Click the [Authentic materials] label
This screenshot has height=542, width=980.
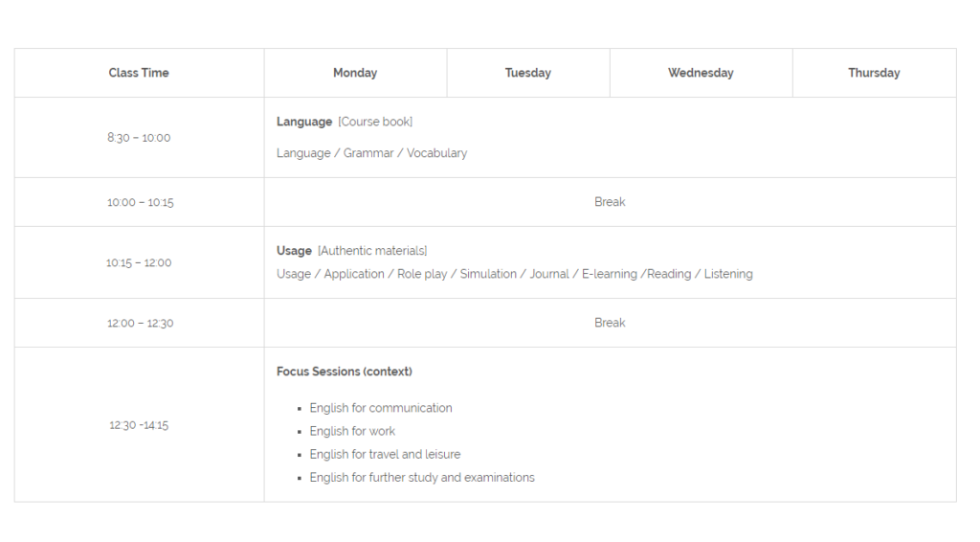point(372,251)
